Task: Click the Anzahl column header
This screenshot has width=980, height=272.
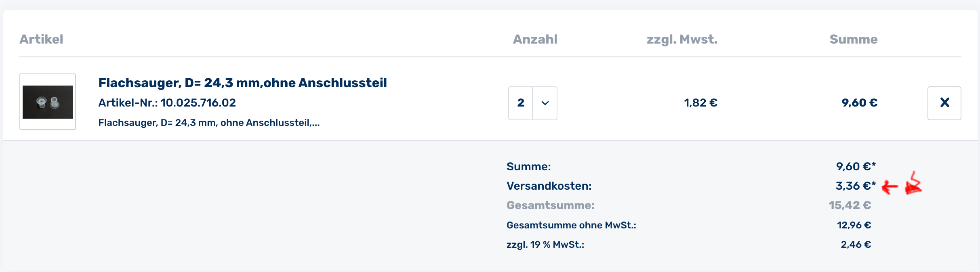Action: (x=535, y=39)
